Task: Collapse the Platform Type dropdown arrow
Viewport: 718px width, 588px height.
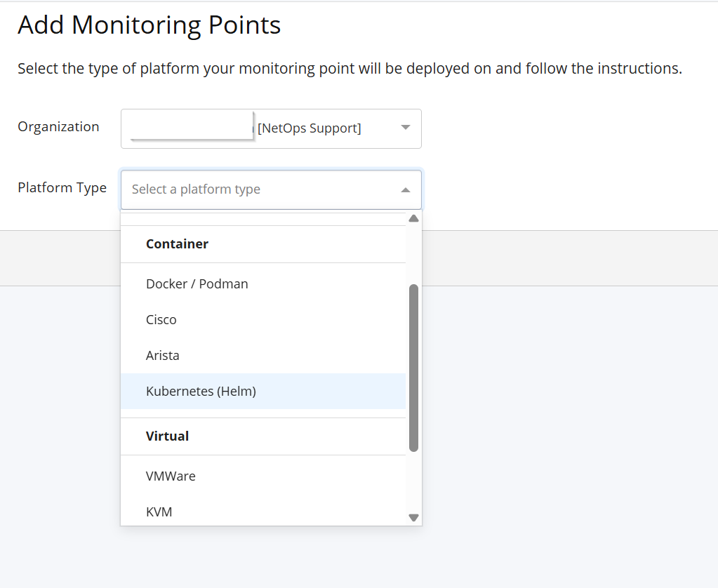Action: (x=405, y=189)
